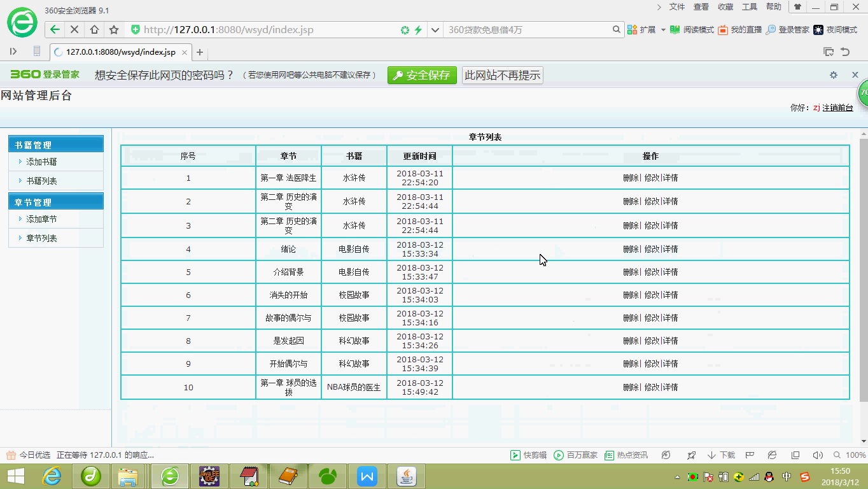Open 我的直播 toolbar icon
This screenshot has width=868, height=489.
pyautogui.click(x=739, y=30)
